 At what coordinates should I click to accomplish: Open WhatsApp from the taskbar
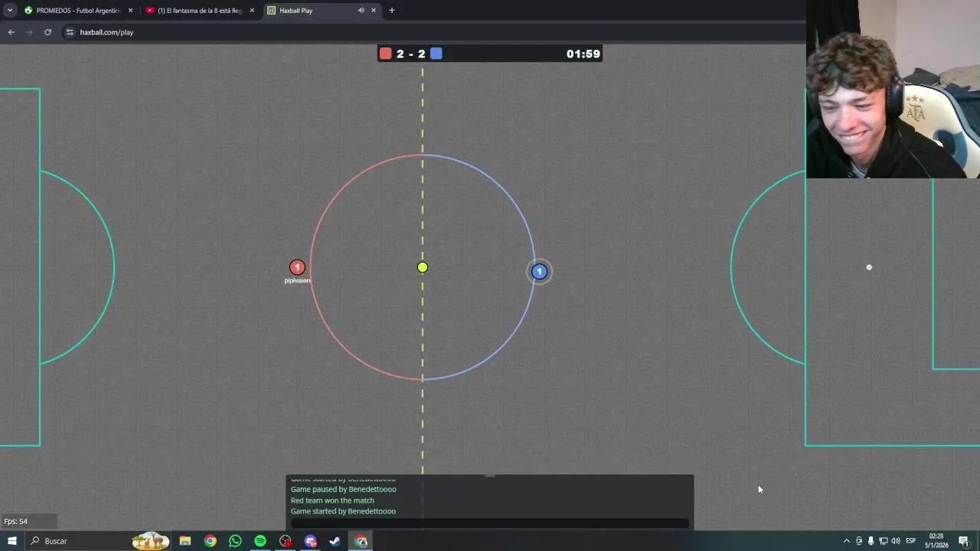click(x=235, y=541)
